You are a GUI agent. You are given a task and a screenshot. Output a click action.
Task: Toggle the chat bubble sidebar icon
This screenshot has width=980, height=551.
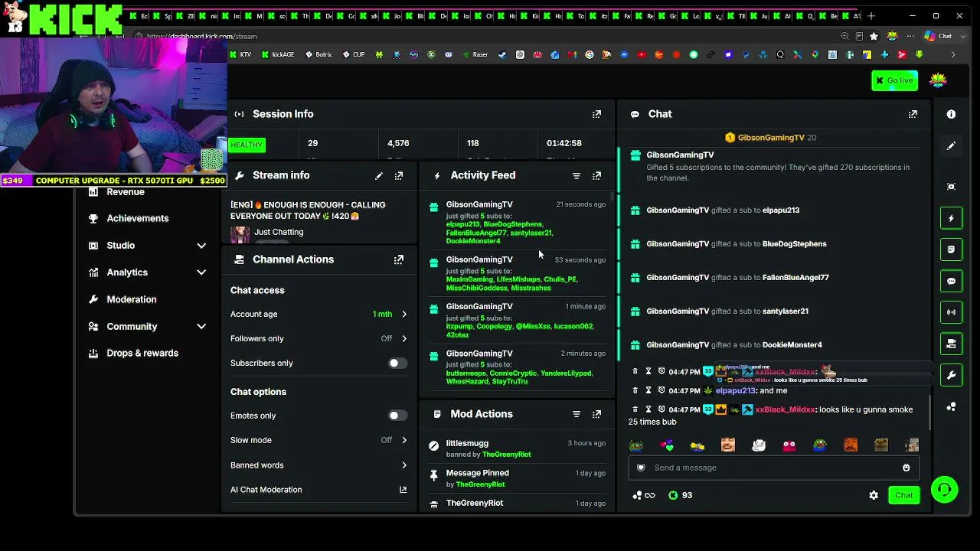[951, 281]
